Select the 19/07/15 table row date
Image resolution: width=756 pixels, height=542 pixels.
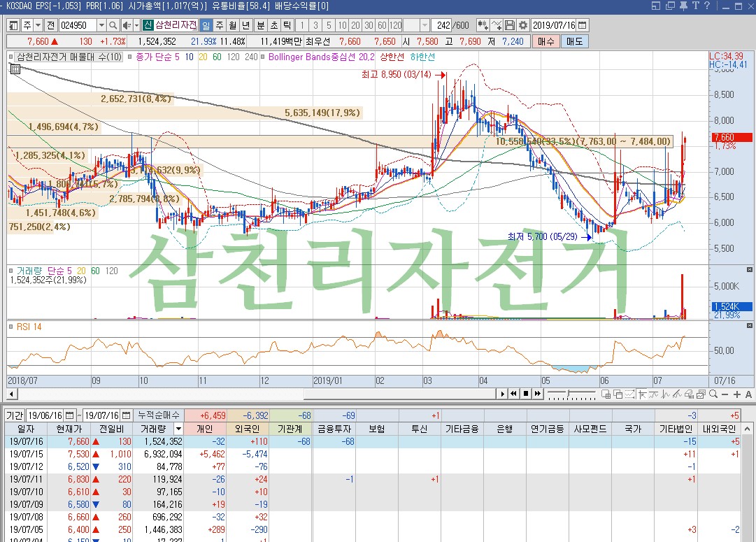pyautogui.click(x=26, y=455)
